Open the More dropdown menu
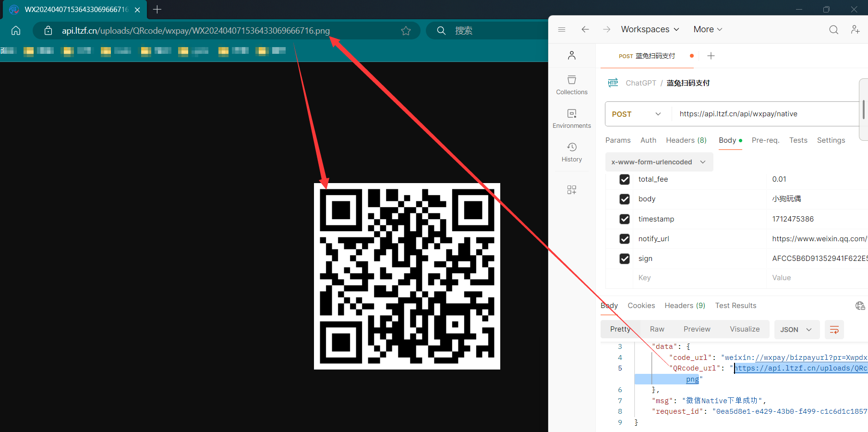This screenshot has width=868, height=432. 708,29
